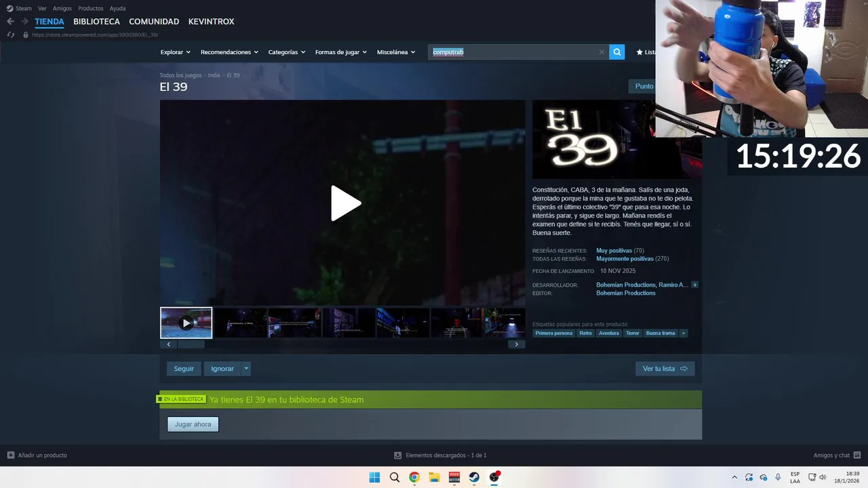
Task: Open the El 39 breadcrumb link
Action: 233,75
